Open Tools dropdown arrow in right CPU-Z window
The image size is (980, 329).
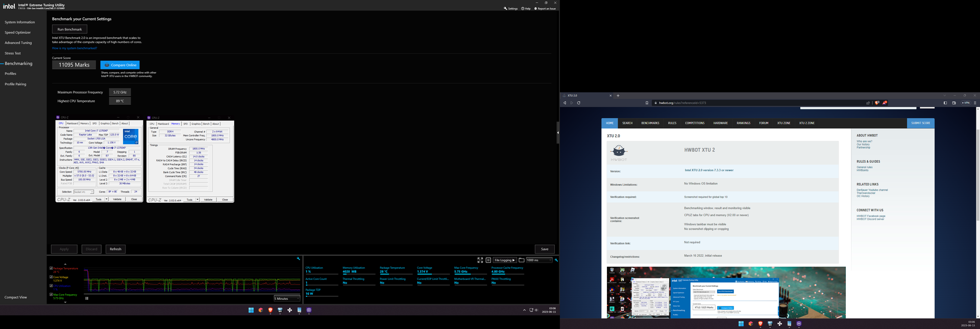point(197,200)
